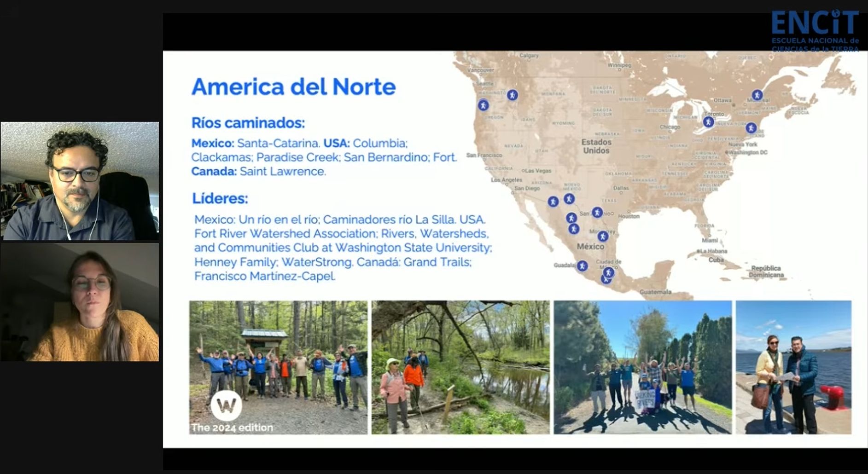Click "Saint Lawrence" in the rivers list
Image resolution: width=868 pixels, height=474 pixels.
pos(283,171)
